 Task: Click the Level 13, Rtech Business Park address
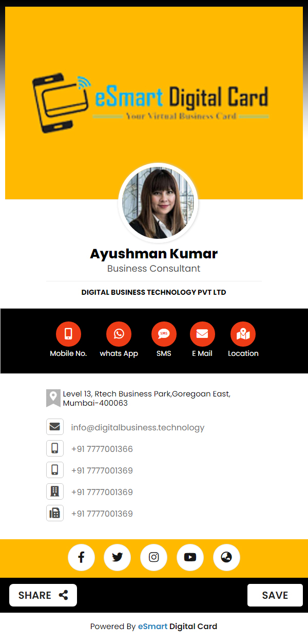pyautogui.click(x=147, y=399)
